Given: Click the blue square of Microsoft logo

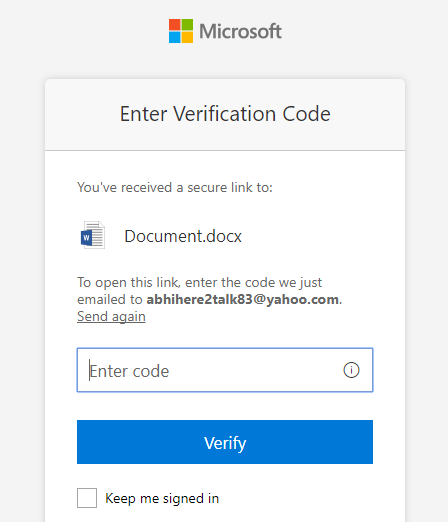Looking at the screenshot, I should pyautogui.click(x=174, y=37).
